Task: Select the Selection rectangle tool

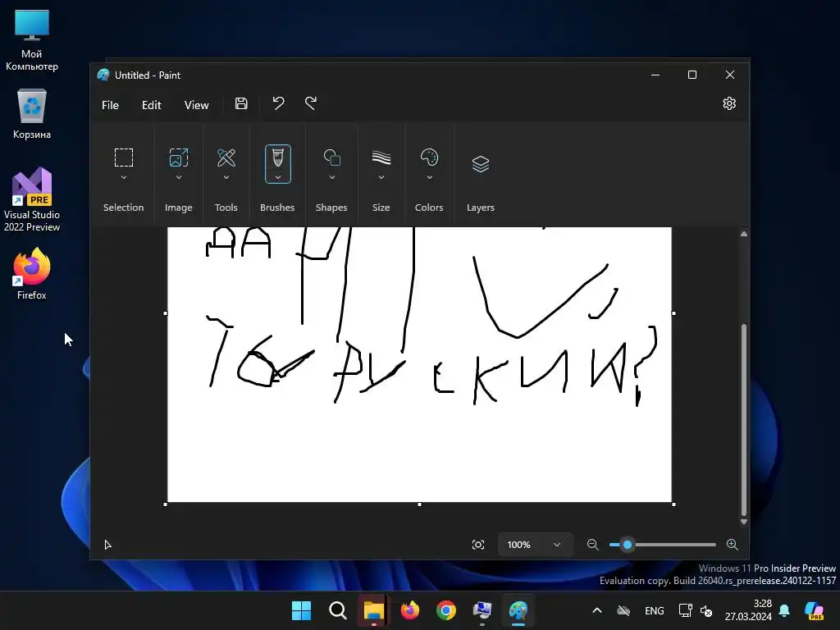Action: pos(124,157)
